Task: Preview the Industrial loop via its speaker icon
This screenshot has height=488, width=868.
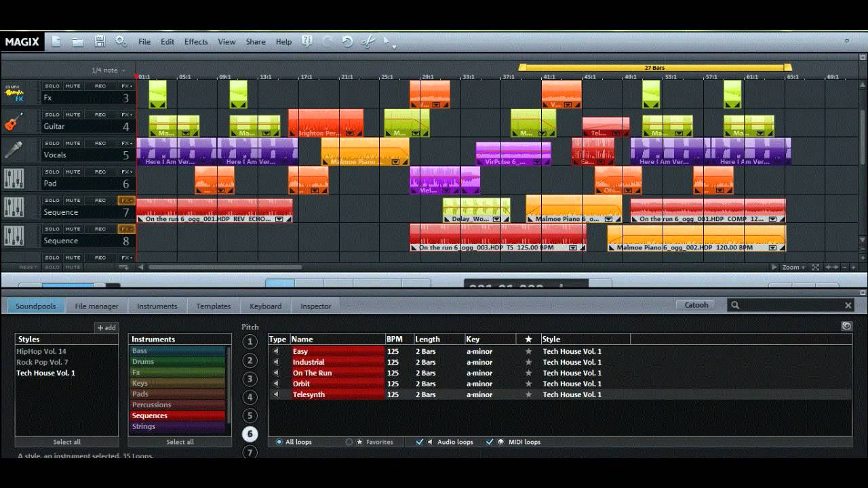Action: (275, 362)
